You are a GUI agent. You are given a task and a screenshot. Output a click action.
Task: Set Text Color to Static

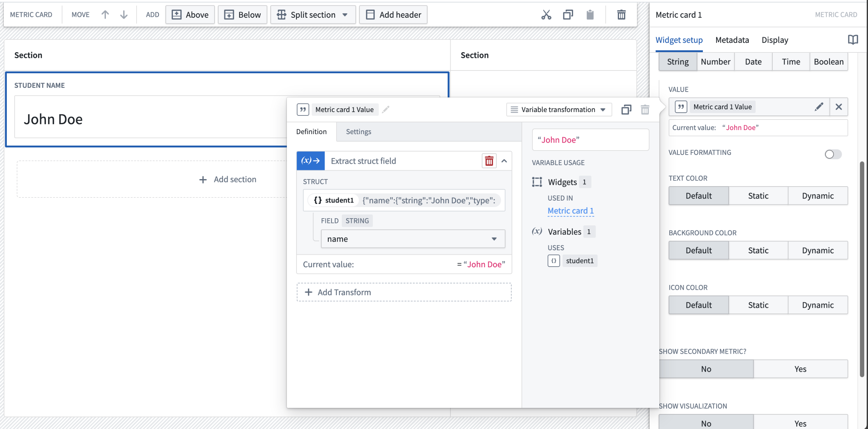[x=758, y=196]
